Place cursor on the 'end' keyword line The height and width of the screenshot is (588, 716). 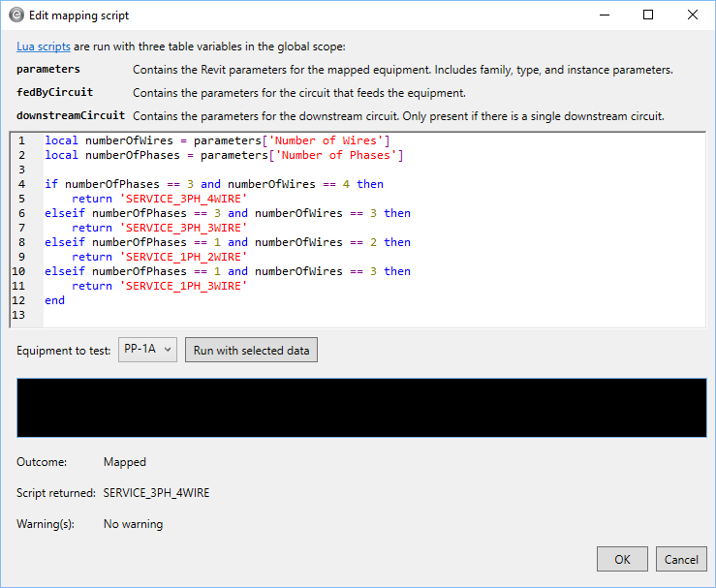click(x=55, y=300)
